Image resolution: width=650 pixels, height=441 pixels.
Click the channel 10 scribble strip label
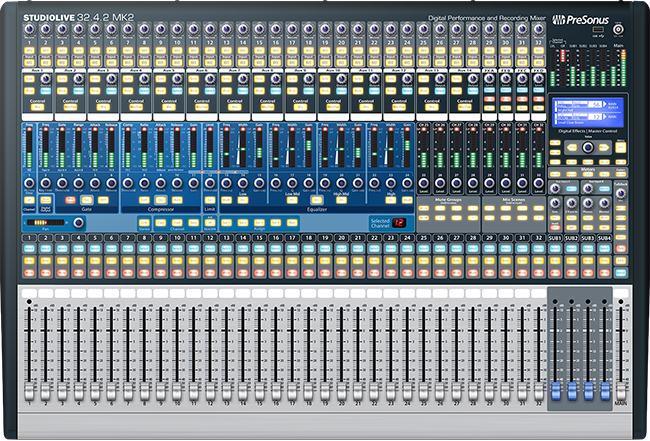(x=177, y=294)
